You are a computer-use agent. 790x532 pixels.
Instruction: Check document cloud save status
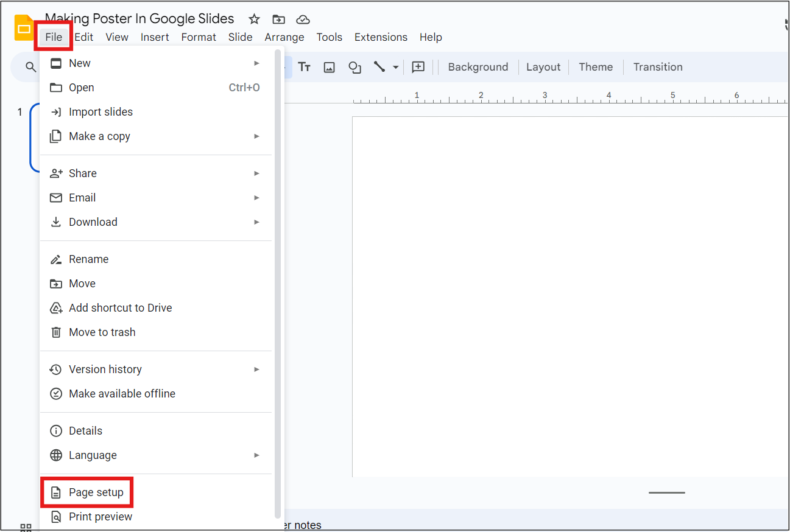[x=303, y=19]
